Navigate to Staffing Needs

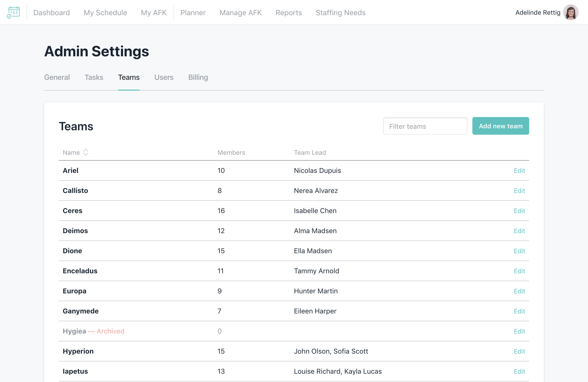[340, 12]
